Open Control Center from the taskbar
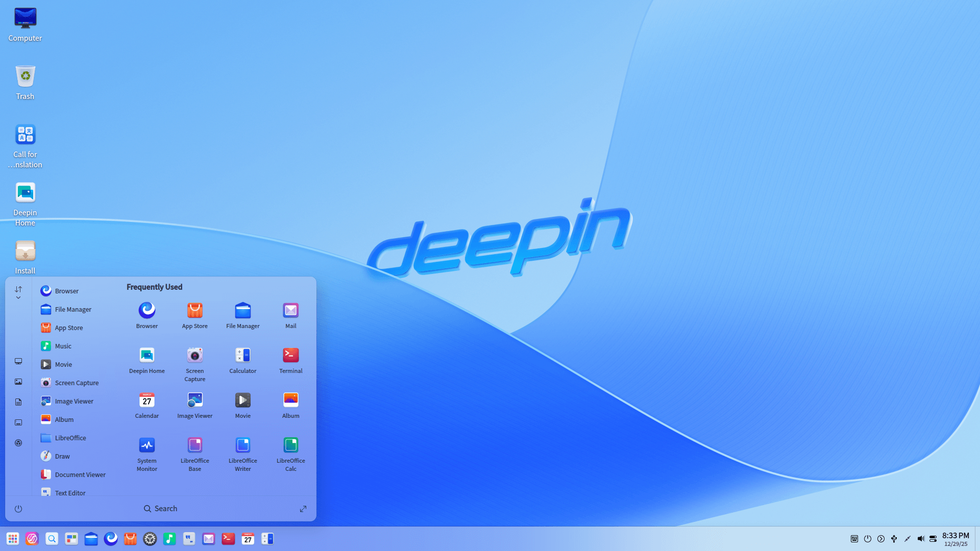980x551 pixels. (x=150, y=538)
